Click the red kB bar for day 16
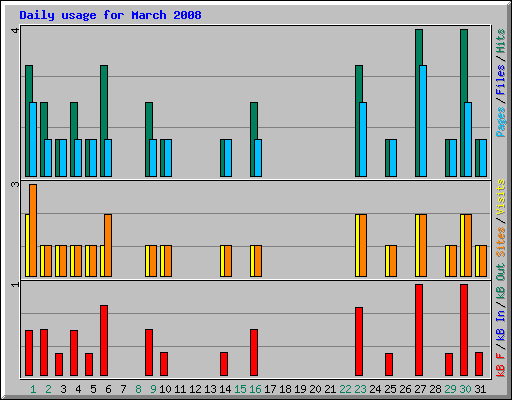 [x=254, y=352]
